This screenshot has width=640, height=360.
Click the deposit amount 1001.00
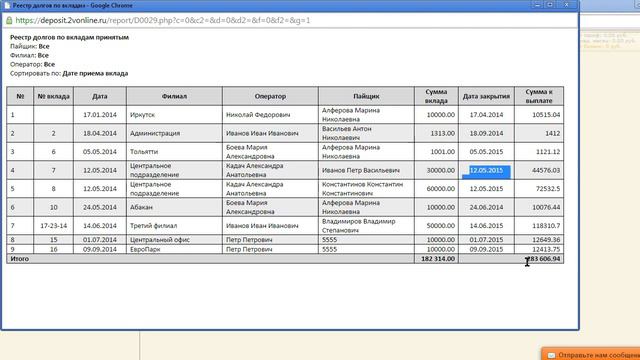pos(442,152)
